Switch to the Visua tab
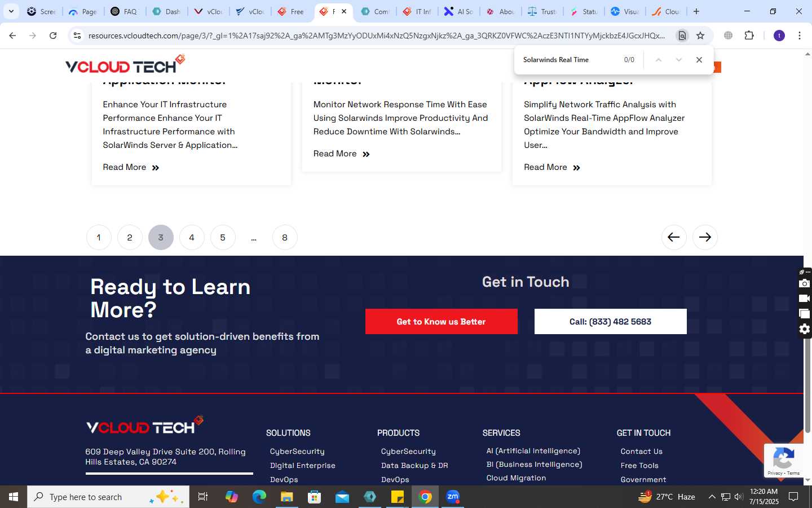812x508 pixels. 625,11
